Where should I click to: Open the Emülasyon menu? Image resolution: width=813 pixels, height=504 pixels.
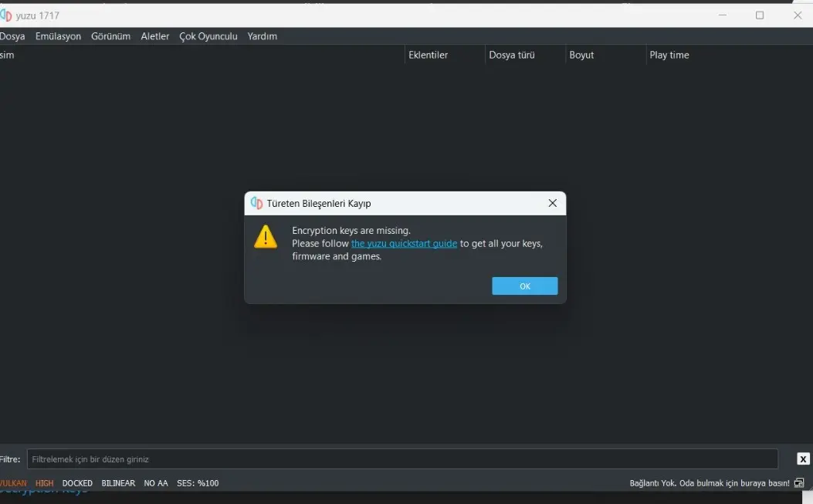(x=58, y=36)
